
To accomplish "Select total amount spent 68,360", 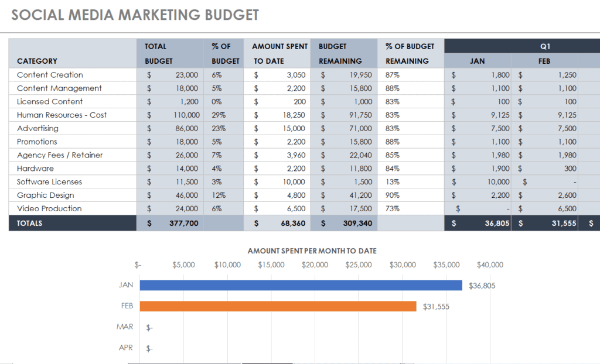I will [x=277, y=224].
